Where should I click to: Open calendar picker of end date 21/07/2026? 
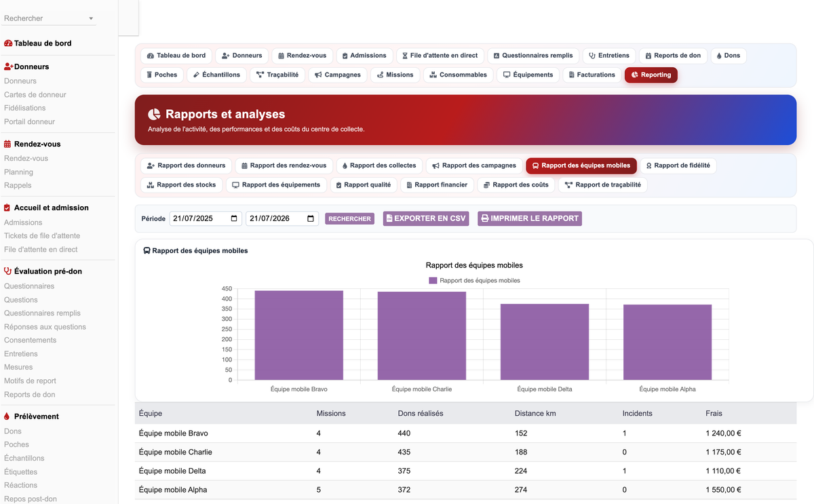[x=311, y=218]
